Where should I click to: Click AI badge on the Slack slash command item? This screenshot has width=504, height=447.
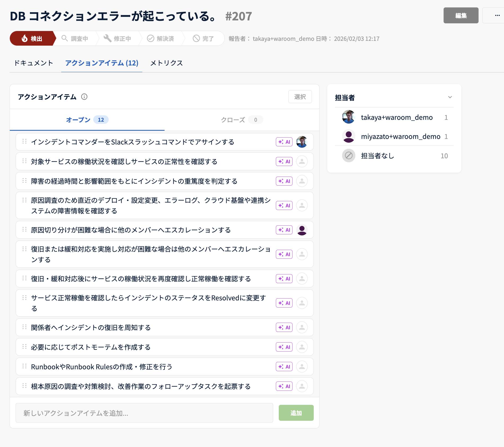click(284, 142)
